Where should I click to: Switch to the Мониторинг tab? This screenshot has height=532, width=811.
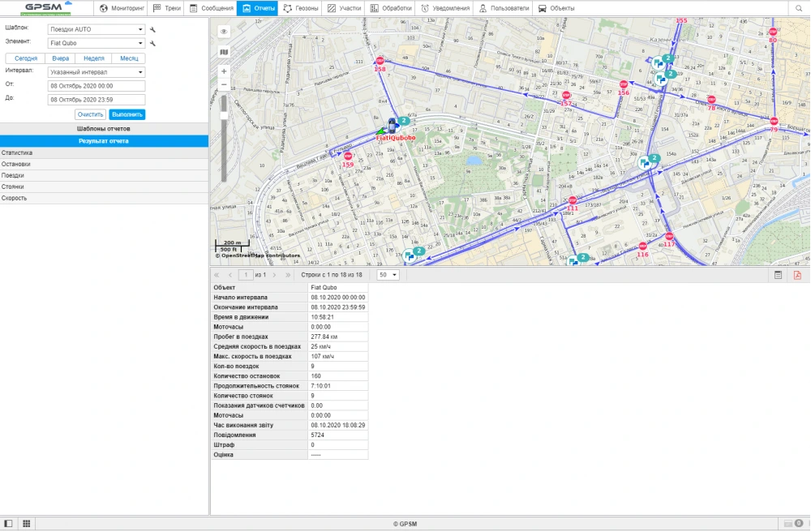click(x=120, y=8)
